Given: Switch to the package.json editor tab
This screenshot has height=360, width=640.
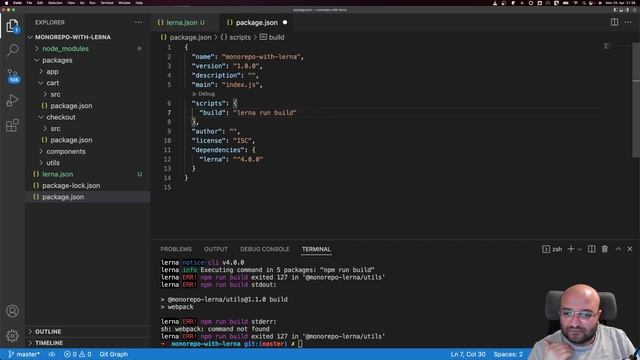Looking at the screenshot, I should coord(256,23).
